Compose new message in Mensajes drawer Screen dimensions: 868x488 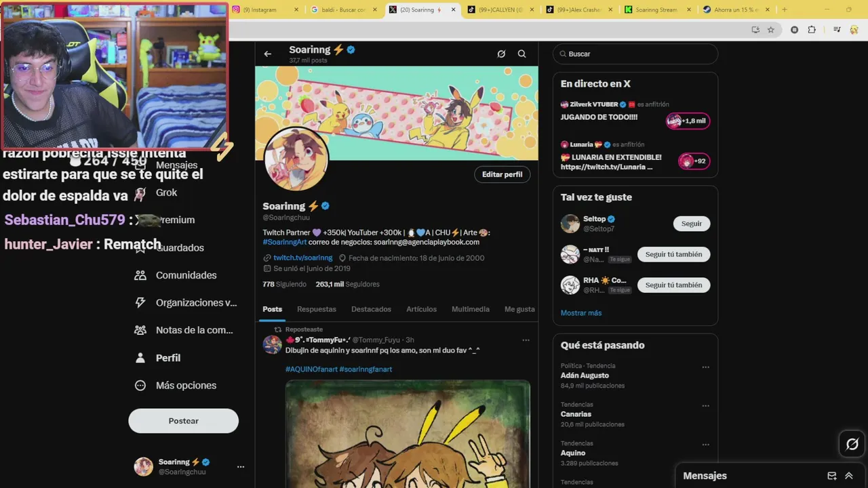[832, 476]
